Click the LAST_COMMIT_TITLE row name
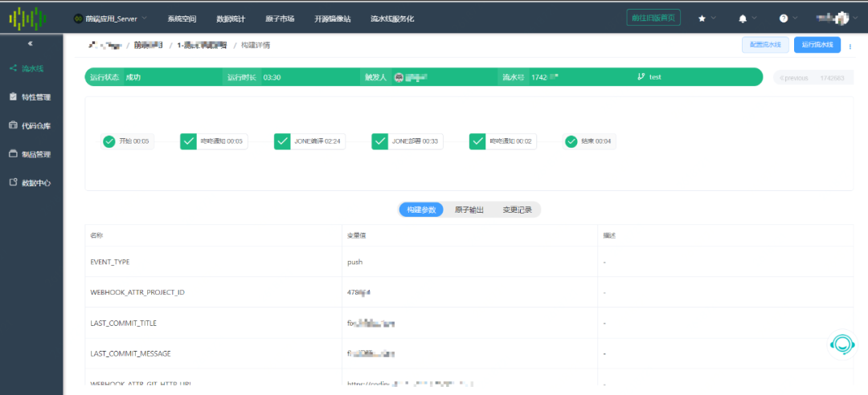The image size is (868, 395). pos(124,323)
